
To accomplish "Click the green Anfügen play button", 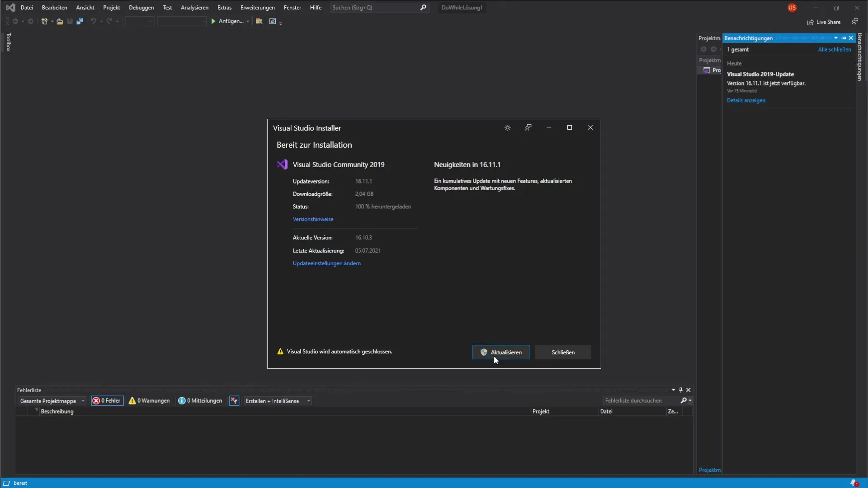I will point(213,21).
